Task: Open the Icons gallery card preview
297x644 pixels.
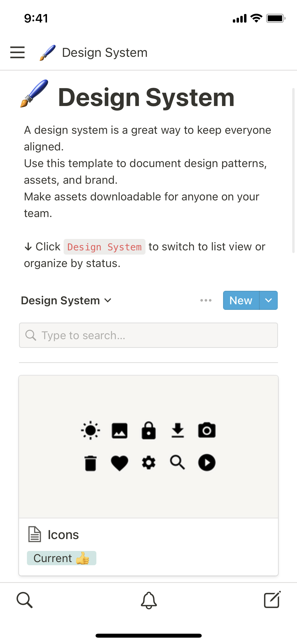Action: pyautogui.click(x=148, y=446)
